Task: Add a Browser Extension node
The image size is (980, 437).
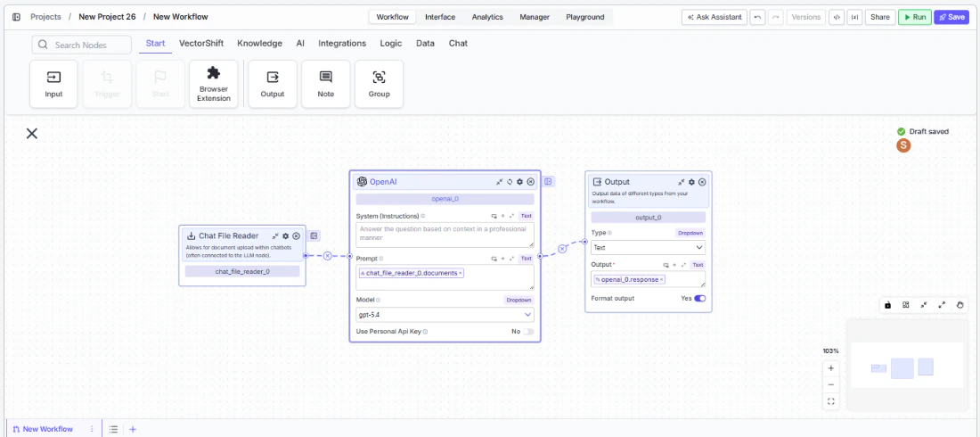Action: 214,84
